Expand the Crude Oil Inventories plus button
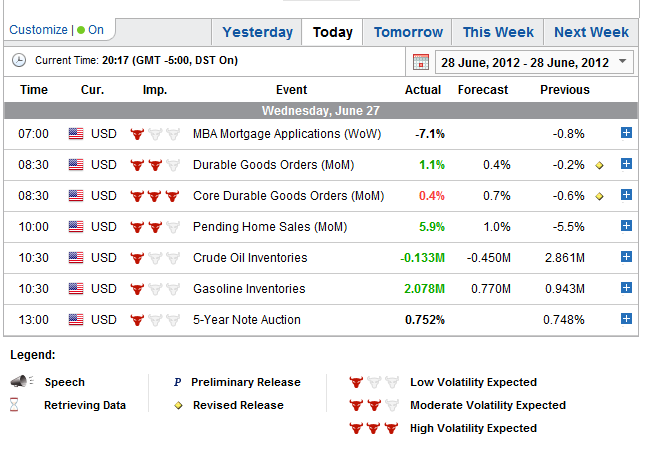 tap(626, 257)
